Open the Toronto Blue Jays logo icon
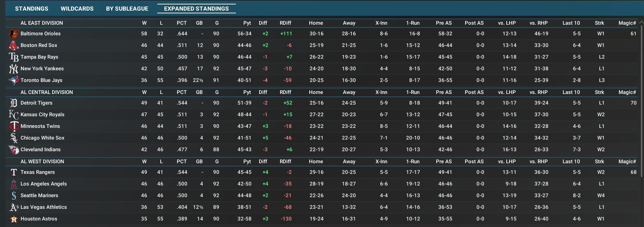 (x=14, y=80)
